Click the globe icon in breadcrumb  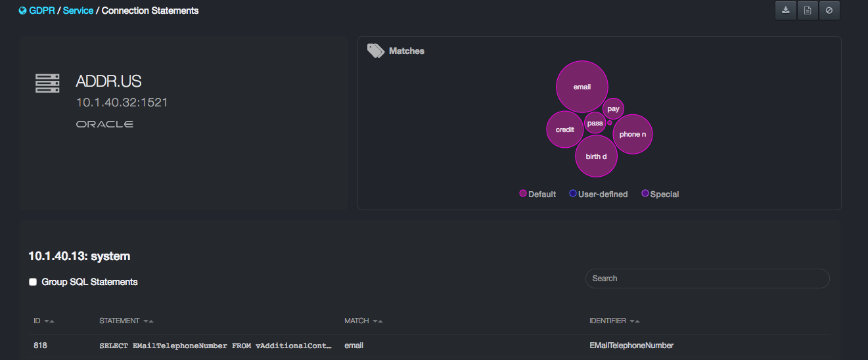pos(23,11)
